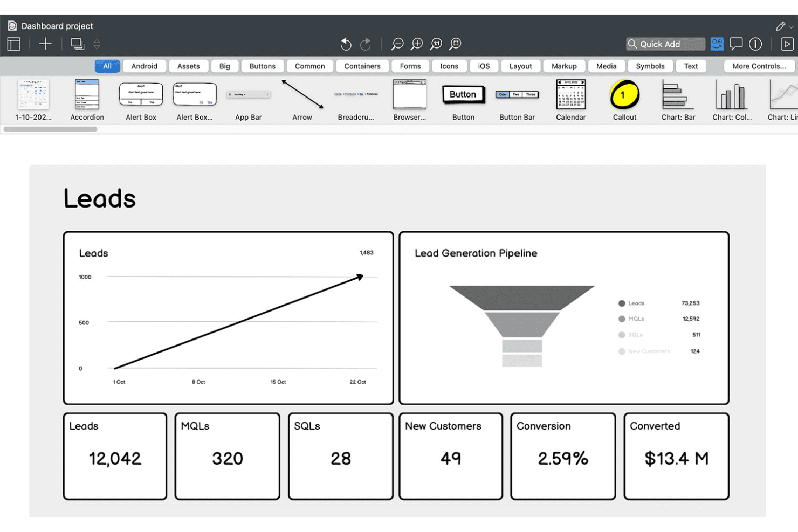Add a new wireframe with plus icon

[x=45, y=44]
